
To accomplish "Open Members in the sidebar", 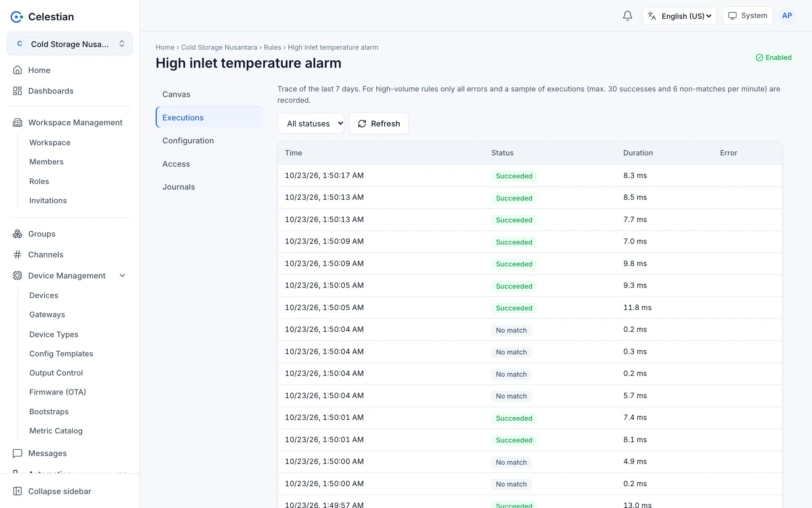I will tap(46, 162).
